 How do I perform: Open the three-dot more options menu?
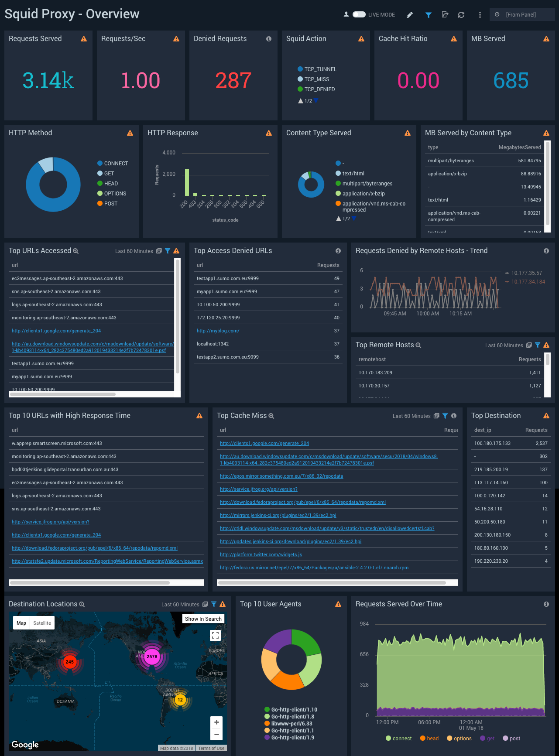point(480,15)
